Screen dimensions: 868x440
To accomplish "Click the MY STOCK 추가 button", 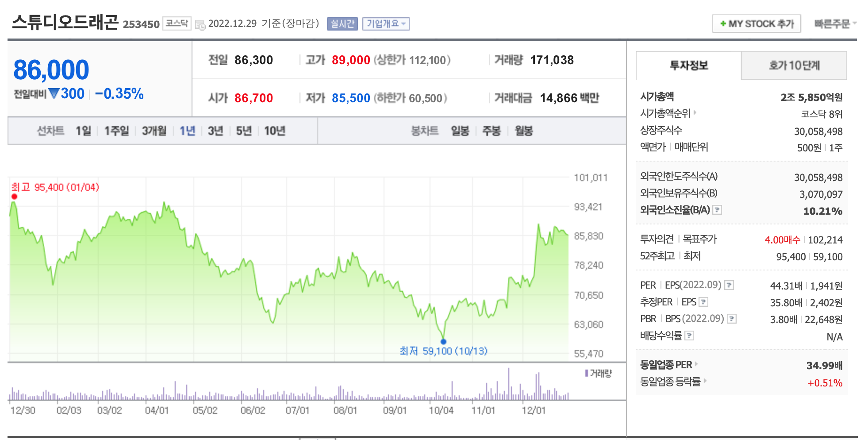I will click(x=757, y=23).
